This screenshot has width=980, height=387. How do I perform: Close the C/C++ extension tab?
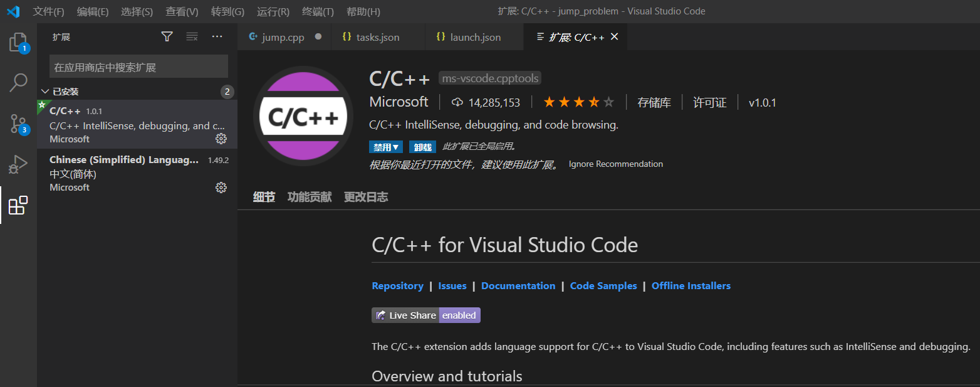tap(615, 37)
